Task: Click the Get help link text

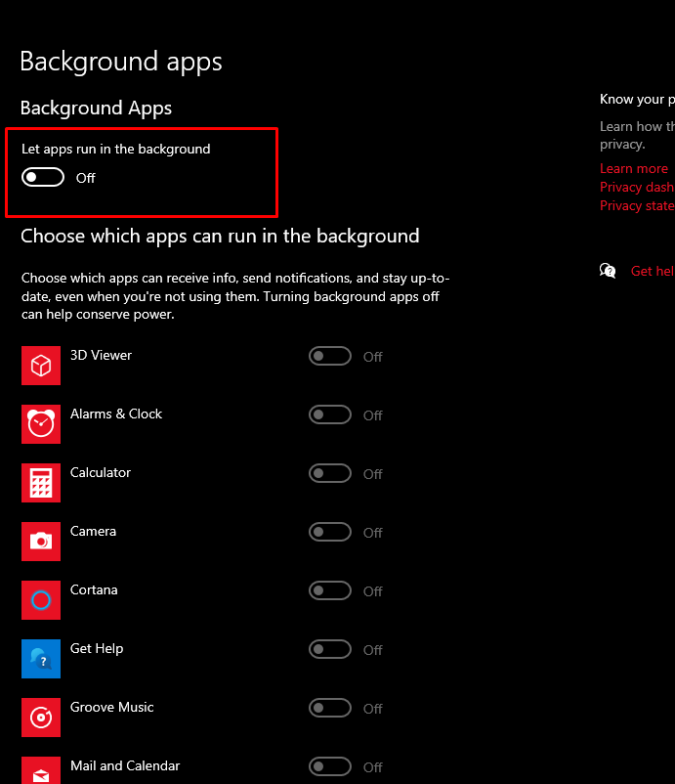Action: (x=652, y=271)
